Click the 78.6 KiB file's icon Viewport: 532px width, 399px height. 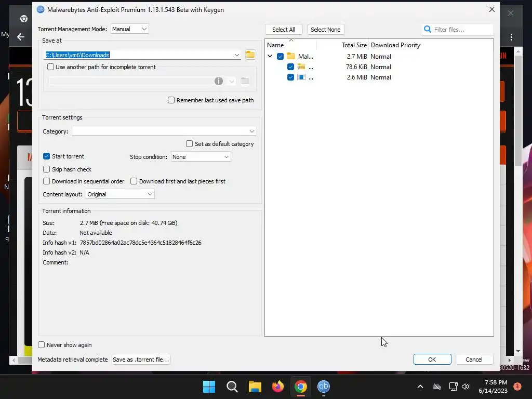301,67
